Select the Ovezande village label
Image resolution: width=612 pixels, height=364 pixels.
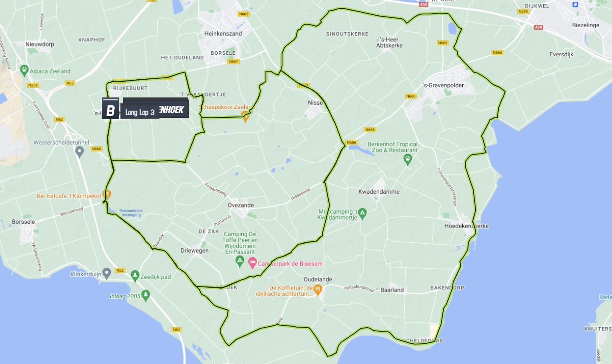pos(240,205)
